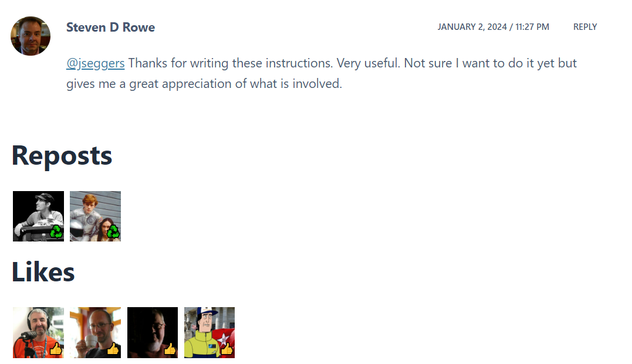Click the green recycle badge on the red-haired avatar

(x=113, y=232)
